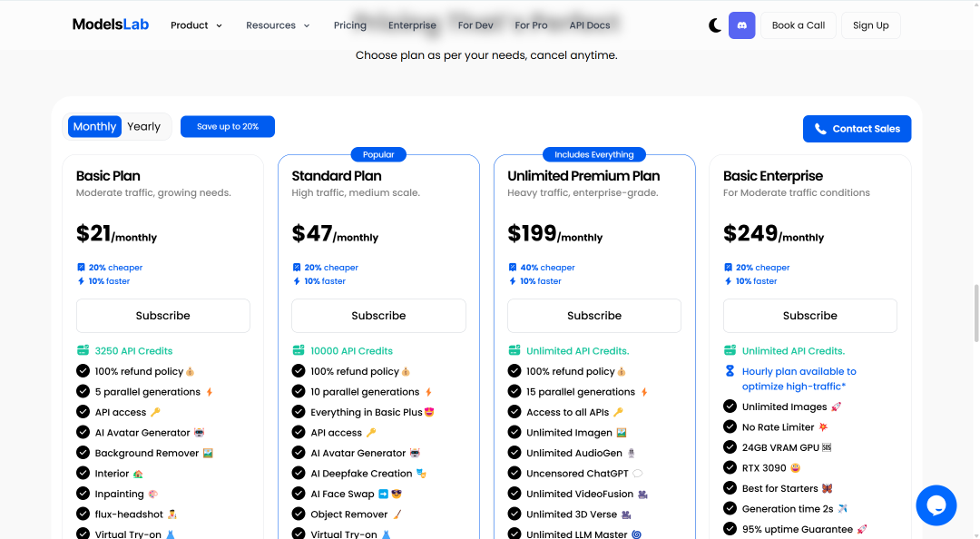Switch billing to Monthly
The height and width of the screenshot is (539, 980).
[x=94, y=126]
